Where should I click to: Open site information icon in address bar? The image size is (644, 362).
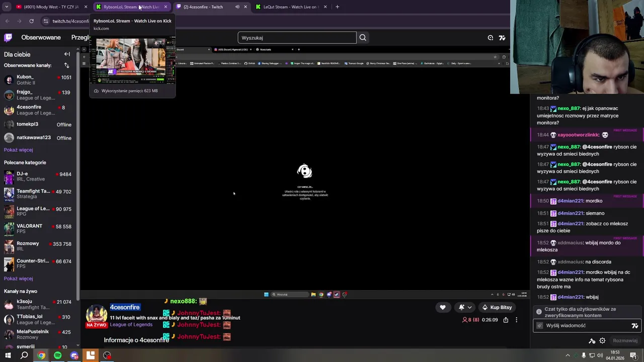pos(46,21)
